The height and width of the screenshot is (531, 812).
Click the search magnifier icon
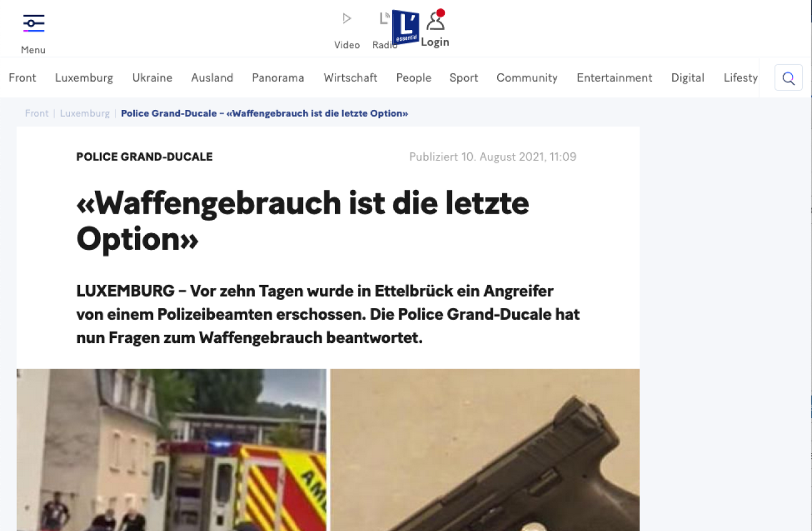(788, 78)
